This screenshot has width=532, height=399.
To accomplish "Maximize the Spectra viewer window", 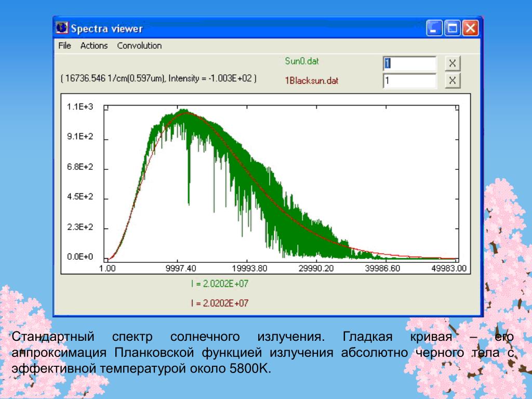I will click(x=452, y=28).
